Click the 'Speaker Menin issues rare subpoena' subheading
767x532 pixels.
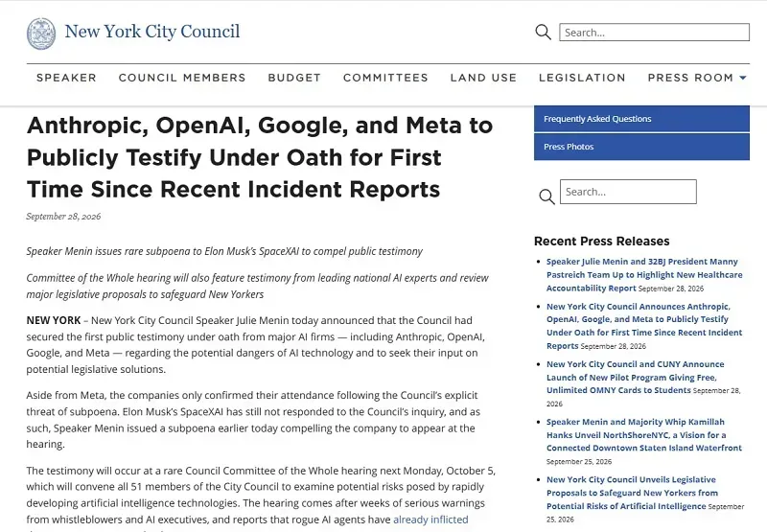(x=224, y=251)
